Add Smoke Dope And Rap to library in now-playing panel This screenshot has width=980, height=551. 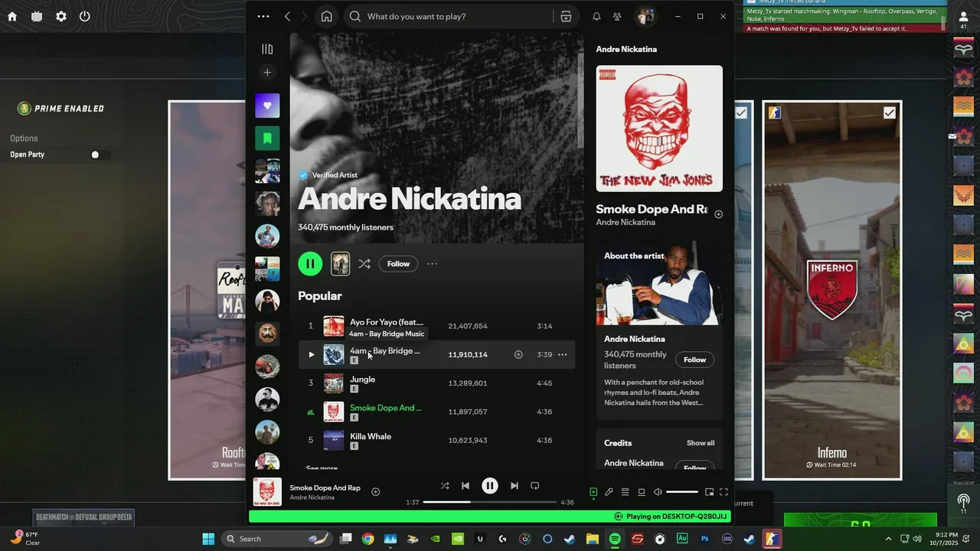click(718, 214)
